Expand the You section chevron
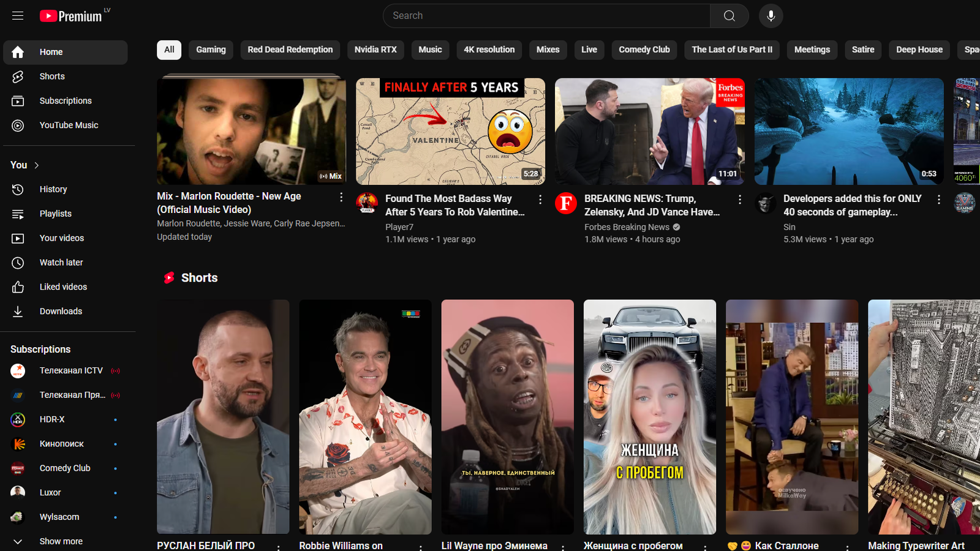Image resolution: width=980 pixels, height=551 pixels. pyautogui.click(x=37, y=165)
